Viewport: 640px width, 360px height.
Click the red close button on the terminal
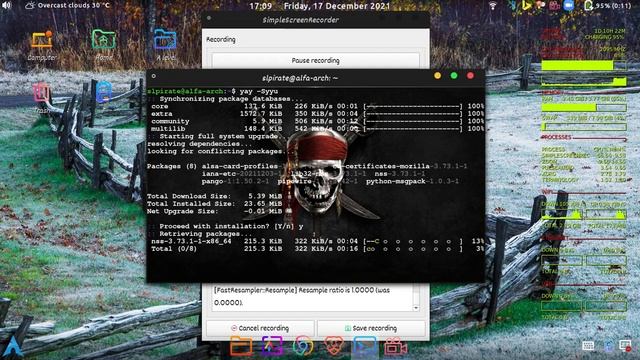coord(470,76)
